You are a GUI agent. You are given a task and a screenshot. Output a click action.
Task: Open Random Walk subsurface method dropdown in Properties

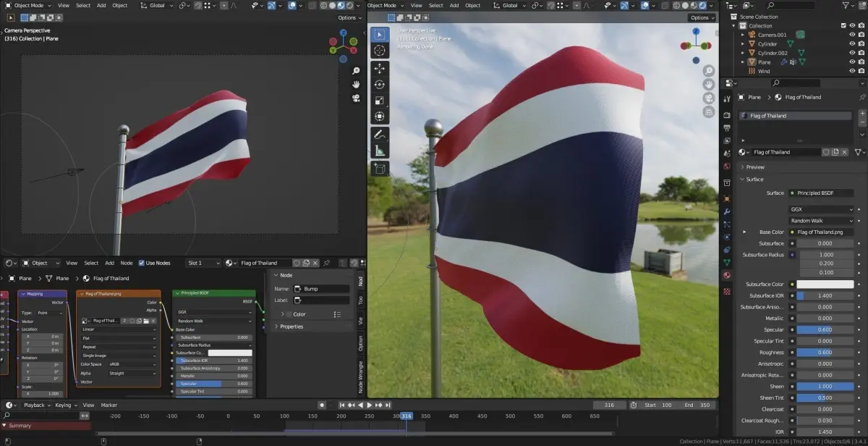click(821, 220)
